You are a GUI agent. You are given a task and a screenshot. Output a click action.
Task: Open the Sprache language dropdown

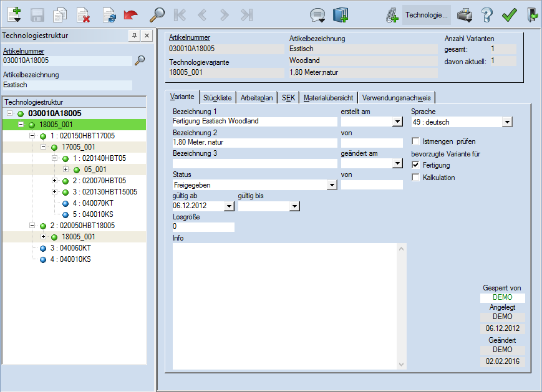click(506, 122)
